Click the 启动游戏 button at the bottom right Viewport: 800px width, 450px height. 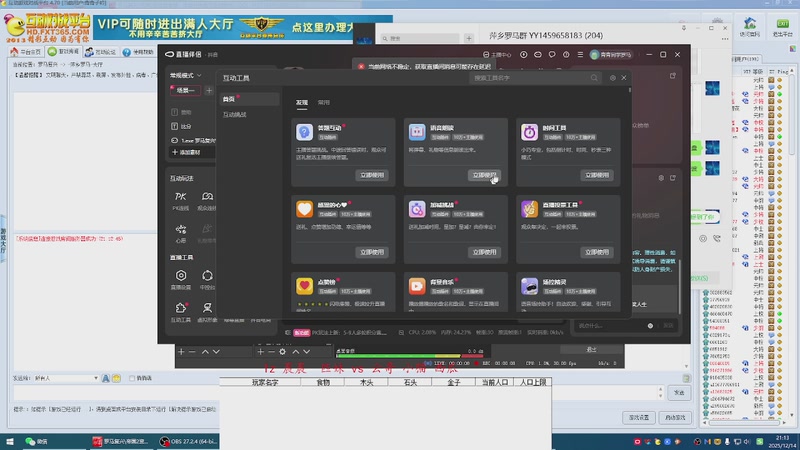click(676, 418)
